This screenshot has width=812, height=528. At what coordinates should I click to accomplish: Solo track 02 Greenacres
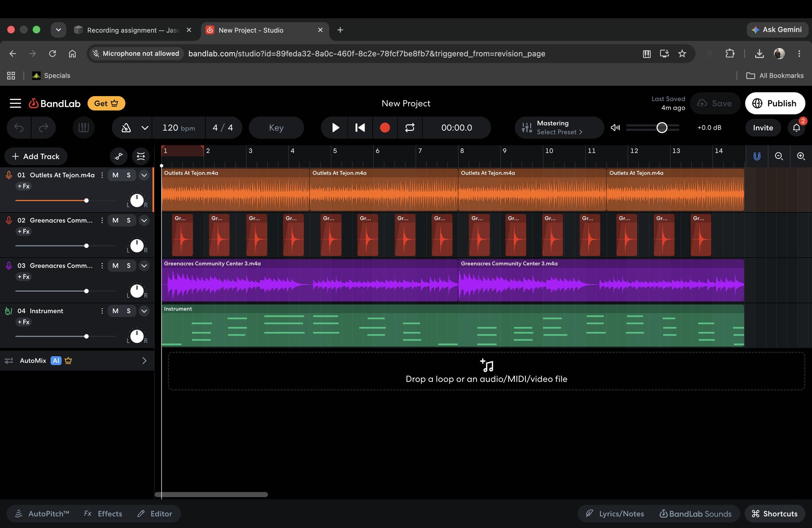pyautogui.click(x=129, y=220)
